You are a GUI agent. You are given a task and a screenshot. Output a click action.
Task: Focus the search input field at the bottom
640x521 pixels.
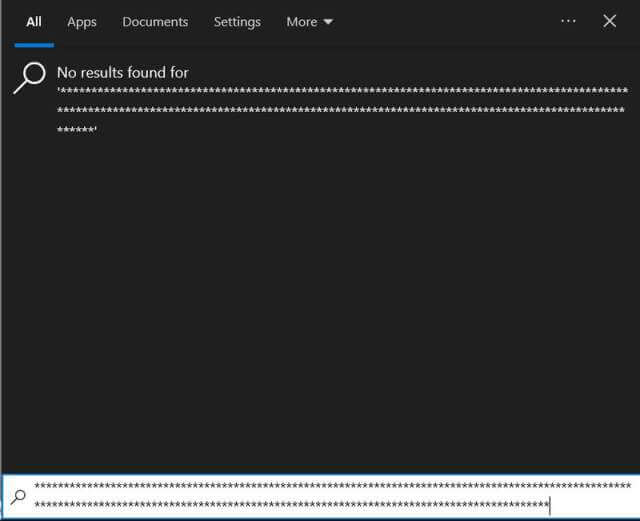[330, 496]
